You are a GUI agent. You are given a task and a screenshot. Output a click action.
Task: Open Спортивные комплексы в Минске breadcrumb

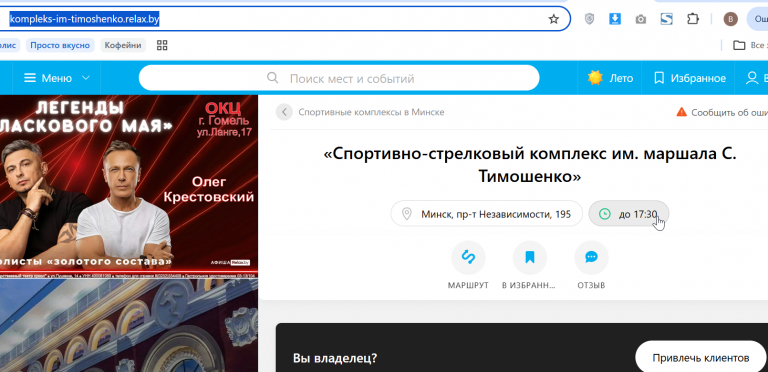coord(371,112)
